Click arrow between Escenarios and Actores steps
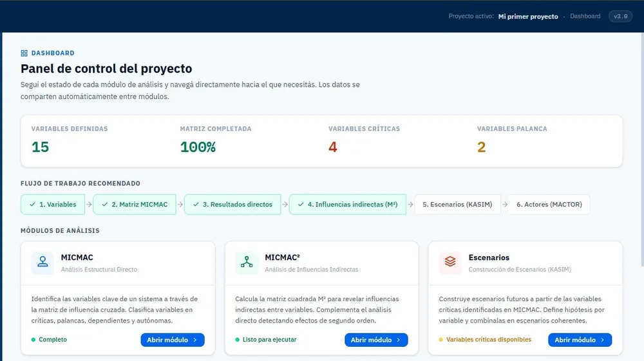This screenshot has height=361, width=644. (505, 204)
